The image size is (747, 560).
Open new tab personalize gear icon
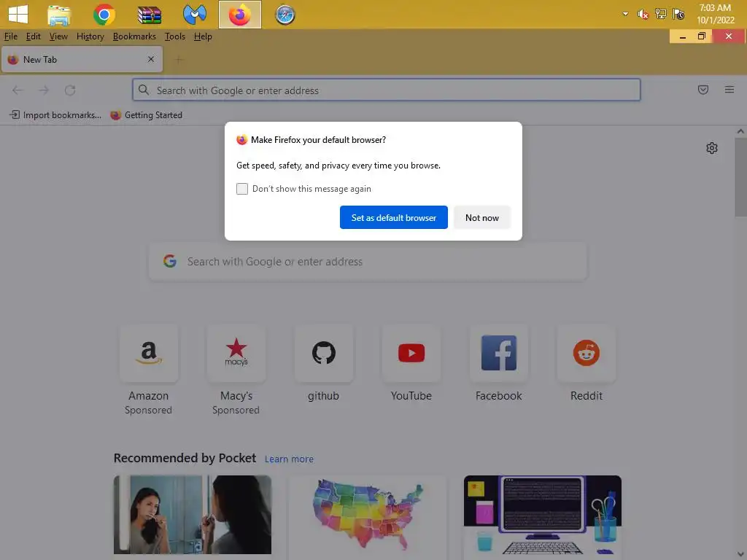pos(712,148)
